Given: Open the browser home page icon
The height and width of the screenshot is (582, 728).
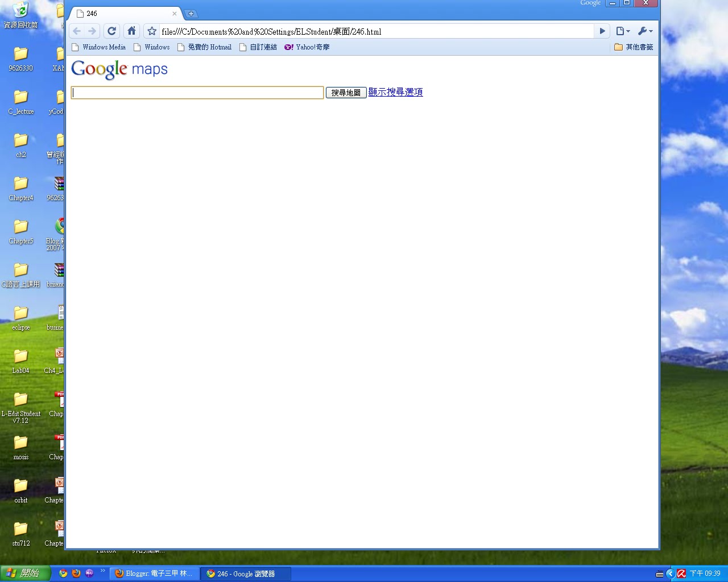Looking at the screenshot, I should pyautogui.click(x=131, y=31).
